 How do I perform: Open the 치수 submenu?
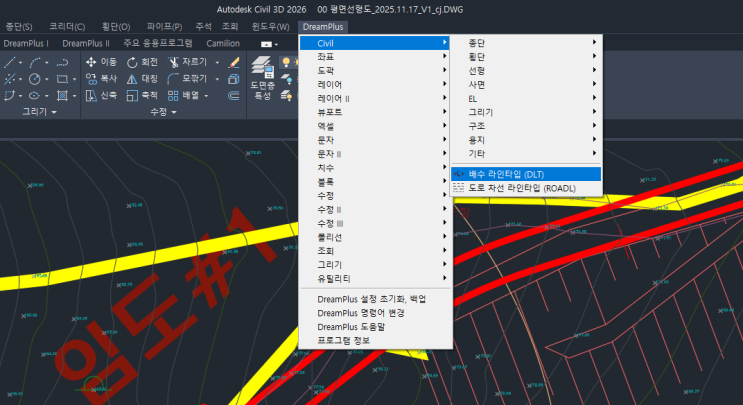375,168
